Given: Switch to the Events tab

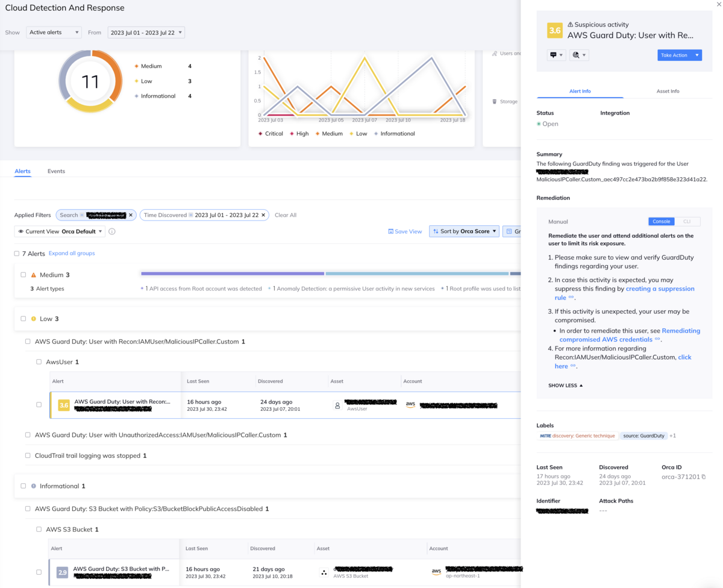Looking at the screenshot, I should click(56, 171).
